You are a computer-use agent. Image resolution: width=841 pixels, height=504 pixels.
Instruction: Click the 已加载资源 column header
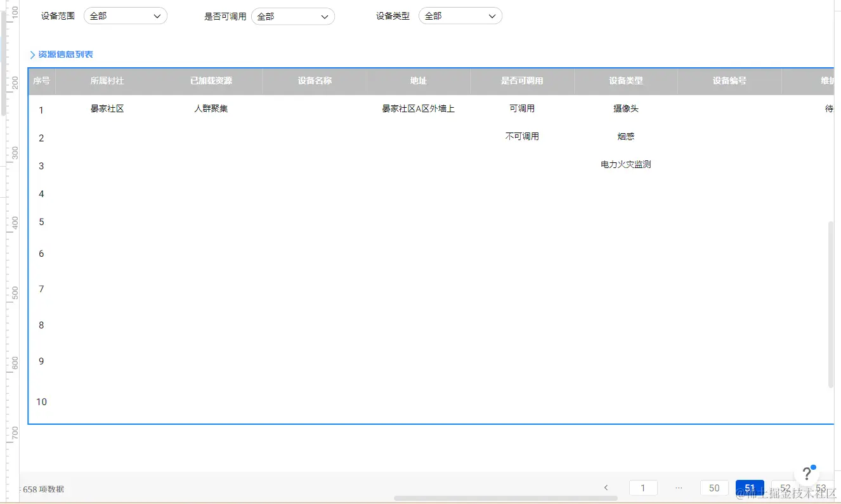click(x=211, y=81)
